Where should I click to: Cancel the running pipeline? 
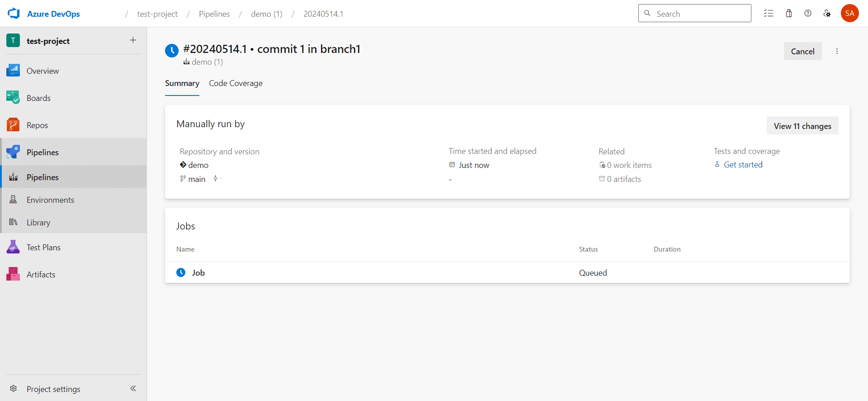coord(802,51)
